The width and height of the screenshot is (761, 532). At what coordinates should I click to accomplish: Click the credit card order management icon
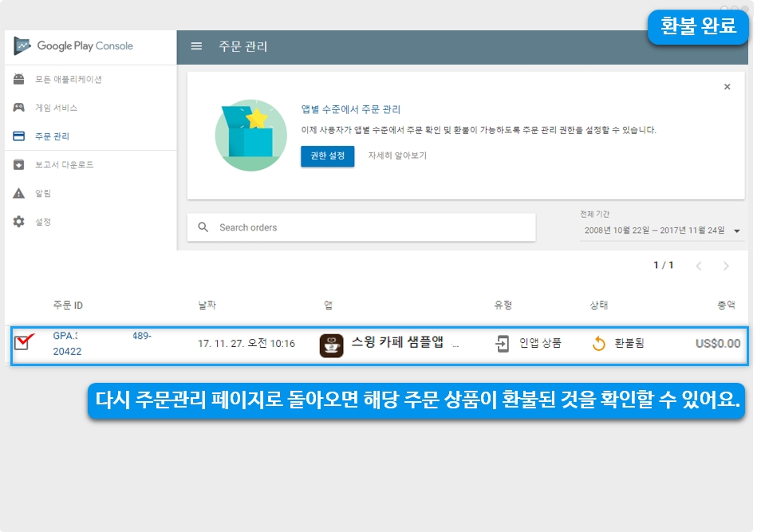click(19, 136)
